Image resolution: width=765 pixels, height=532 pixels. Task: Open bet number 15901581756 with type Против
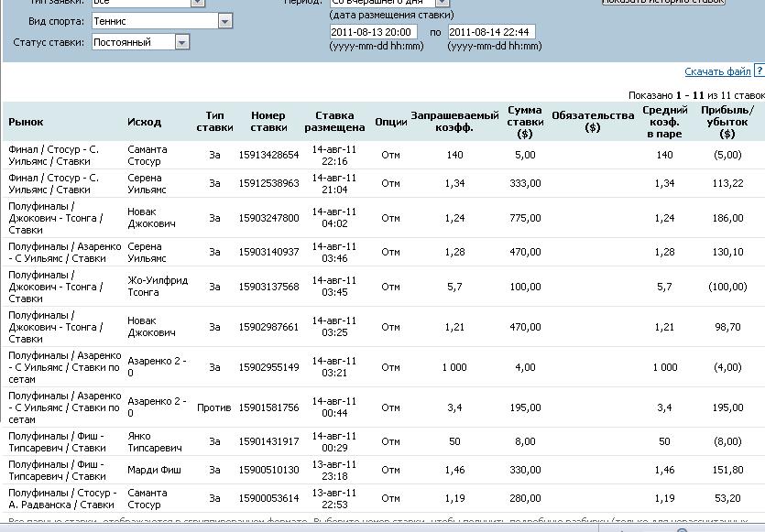[268, 407]
